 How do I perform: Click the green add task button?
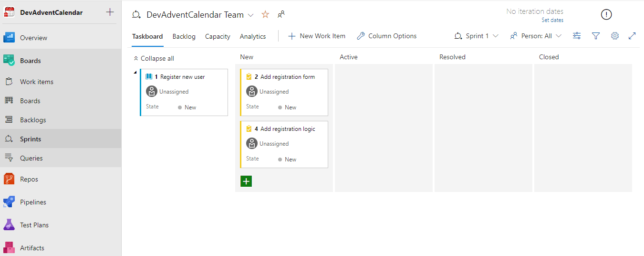point(246,181)
